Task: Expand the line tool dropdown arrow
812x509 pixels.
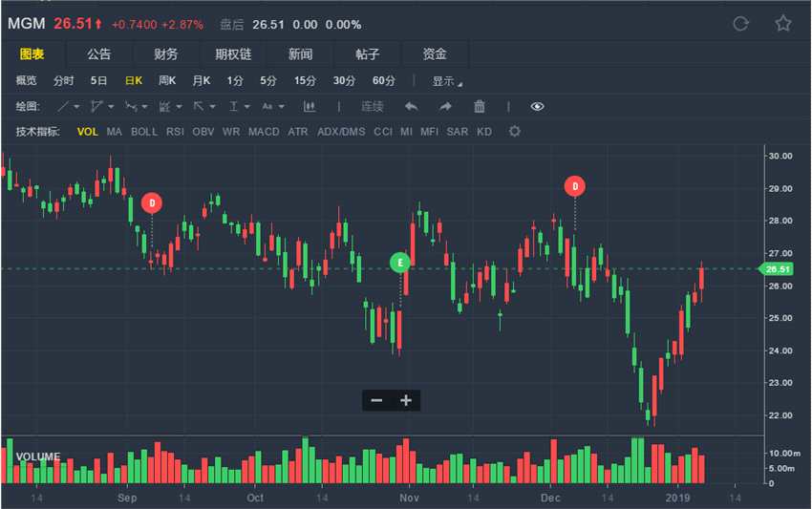Action: pyautogui.click(x=76, y=107)
